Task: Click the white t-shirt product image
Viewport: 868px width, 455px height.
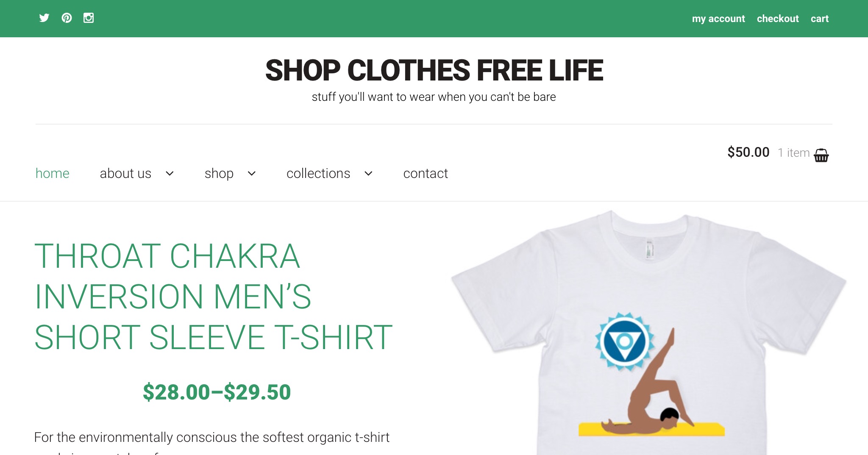Action: 649,333
